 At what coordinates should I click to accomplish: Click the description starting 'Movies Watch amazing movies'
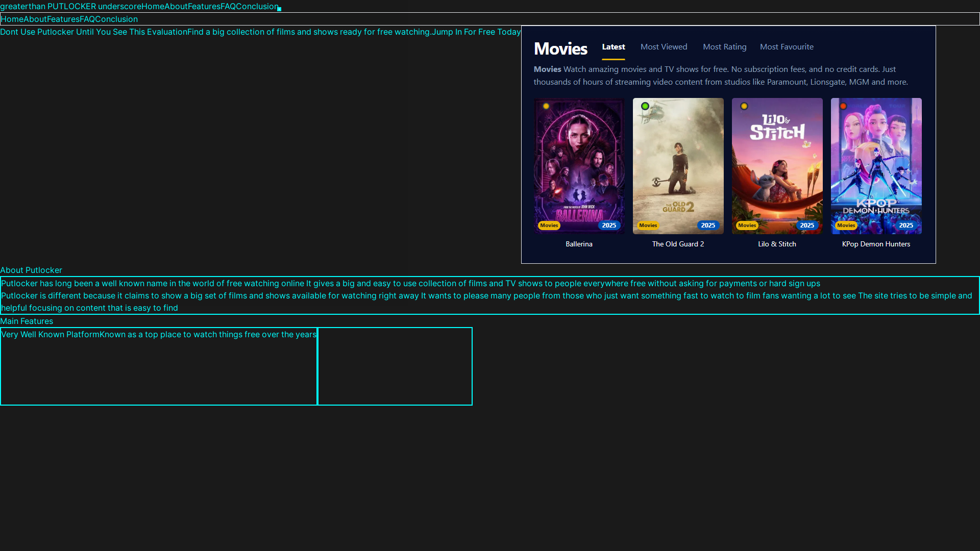click(721, 76)
